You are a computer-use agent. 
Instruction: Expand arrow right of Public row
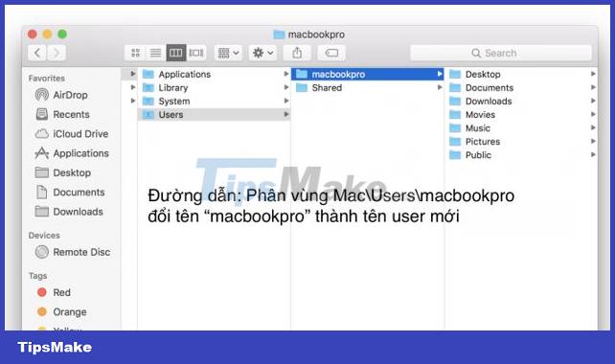click(593, 154)
